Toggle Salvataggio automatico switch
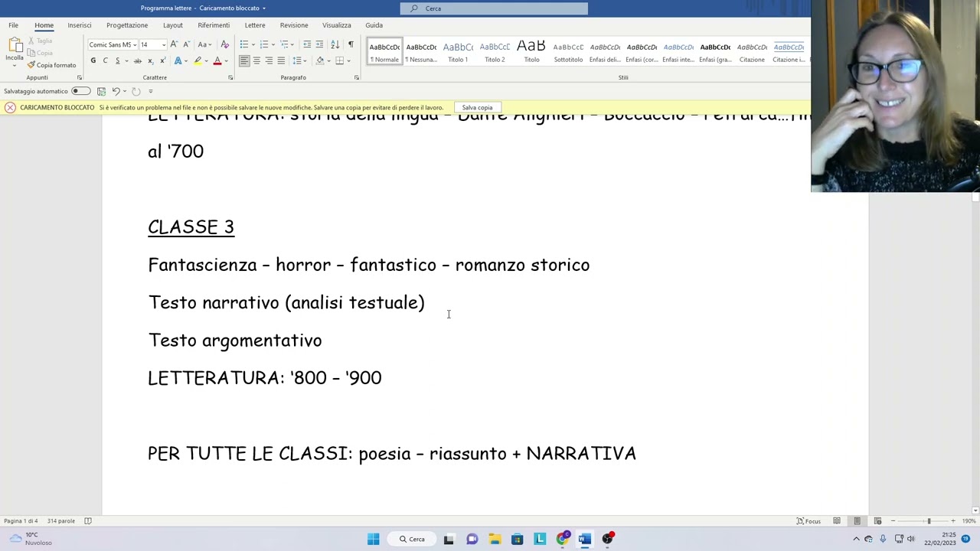This screenshot has width=980, height=551. coord(80,91)
